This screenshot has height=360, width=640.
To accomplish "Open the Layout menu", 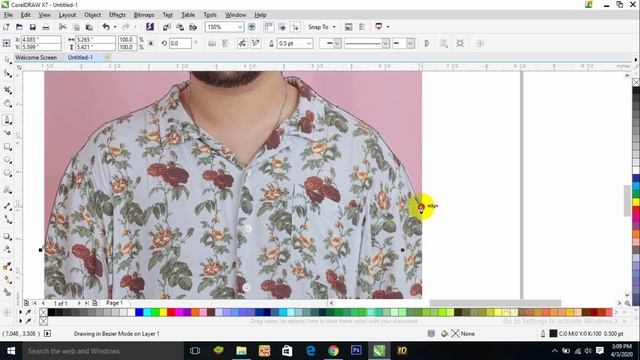I will click(x=67, y=15).
